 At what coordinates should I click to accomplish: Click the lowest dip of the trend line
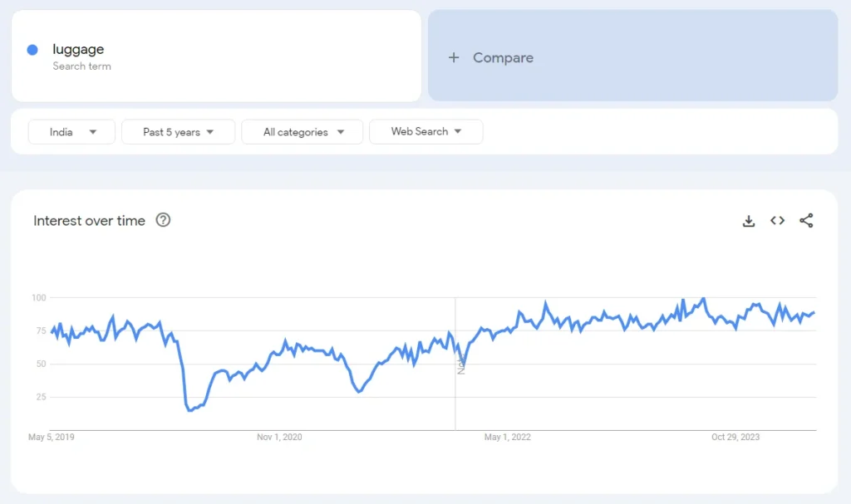(x=190, y=410)
